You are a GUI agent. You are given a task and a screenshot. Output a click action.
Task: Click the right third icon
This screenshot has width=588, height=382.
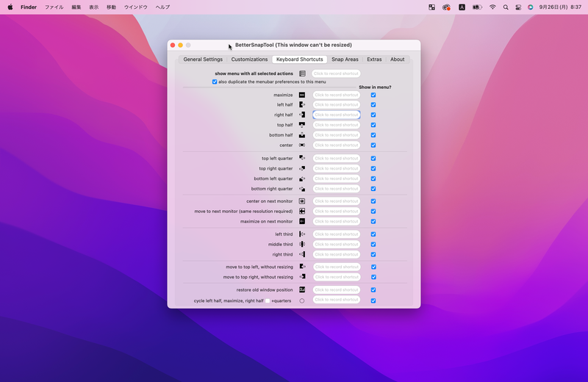[302, 254]
